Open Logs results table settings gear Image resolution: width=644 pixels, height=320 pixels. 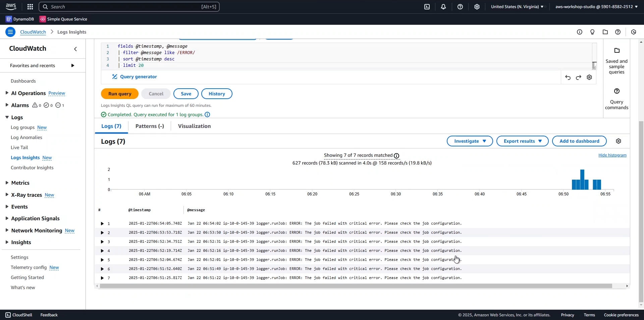click(619, 141)
